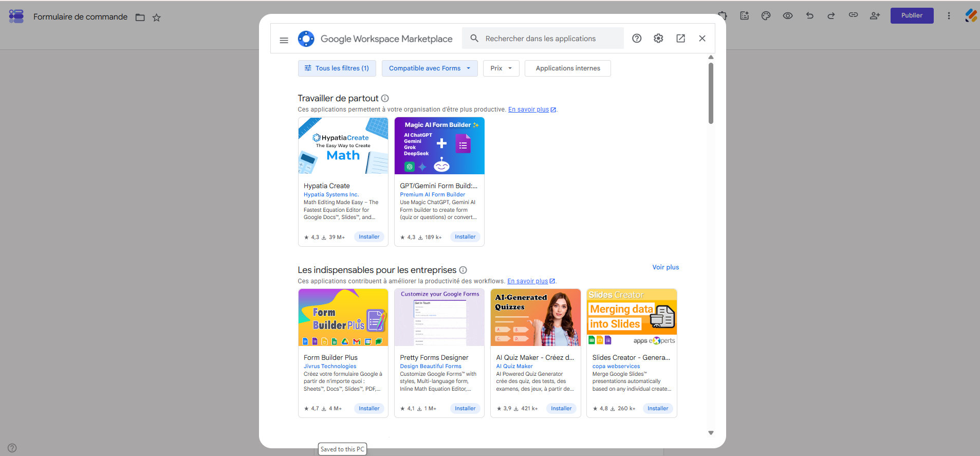
Task: Open Tous les filtres (1)
Action: [337, 68]
